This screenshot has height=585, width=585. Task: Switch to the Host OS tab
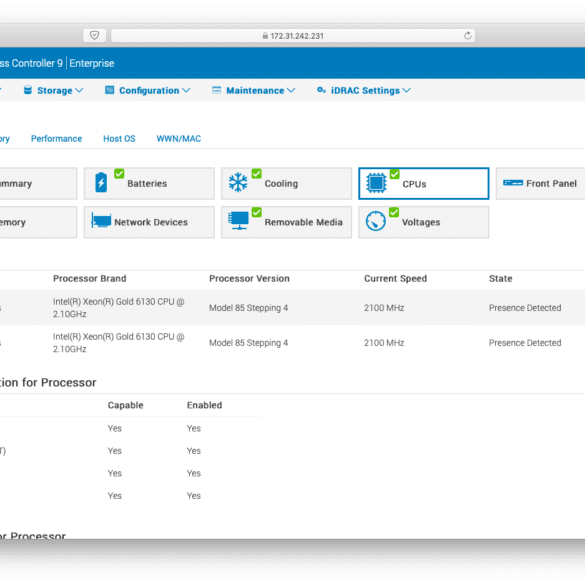point(119,138)
